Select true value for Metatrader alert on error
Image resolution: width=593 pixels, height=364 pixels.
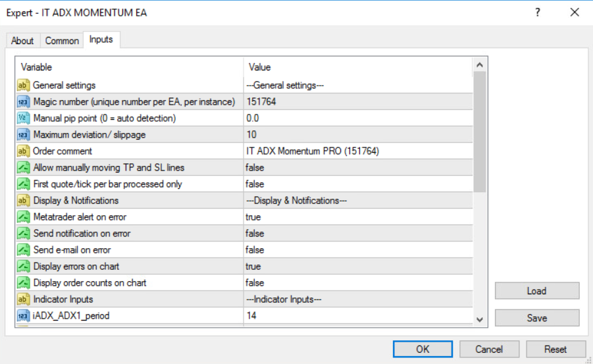[x=253, y=217]
